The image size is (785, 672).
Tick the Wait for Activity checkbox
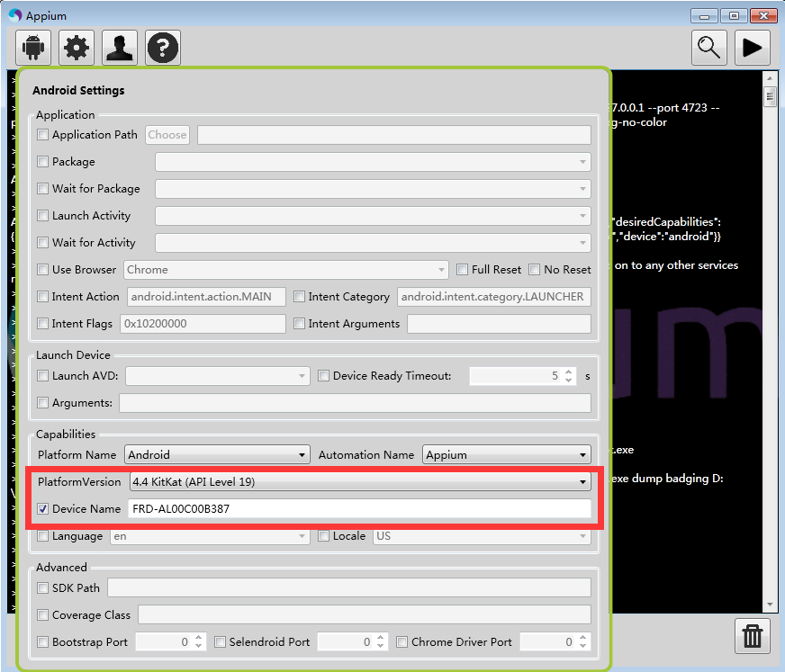[x=43, y=243]
